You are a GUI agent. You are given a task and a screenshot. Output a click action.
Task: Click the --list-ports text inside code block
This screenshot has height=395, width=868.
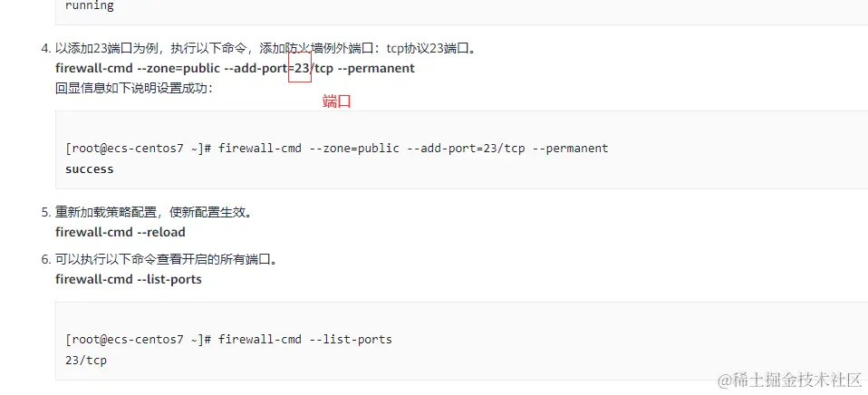[351, 339]
